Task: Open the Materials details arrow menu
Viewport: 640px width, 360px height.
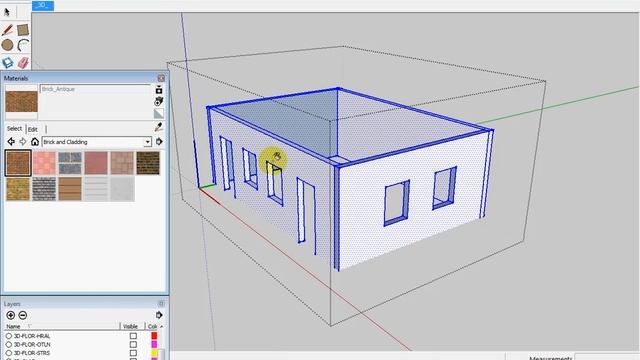Action: 159,142
